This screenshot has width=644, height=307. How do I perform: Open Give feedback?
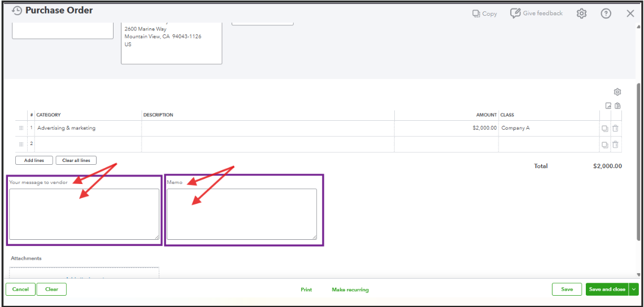537,13
